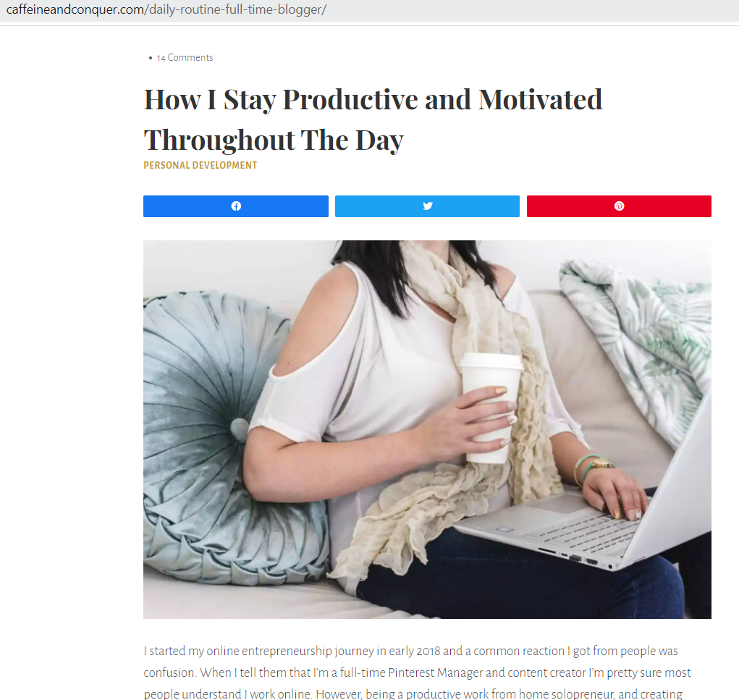
Task: Open the Personal Development category
Action: point(200,166)
